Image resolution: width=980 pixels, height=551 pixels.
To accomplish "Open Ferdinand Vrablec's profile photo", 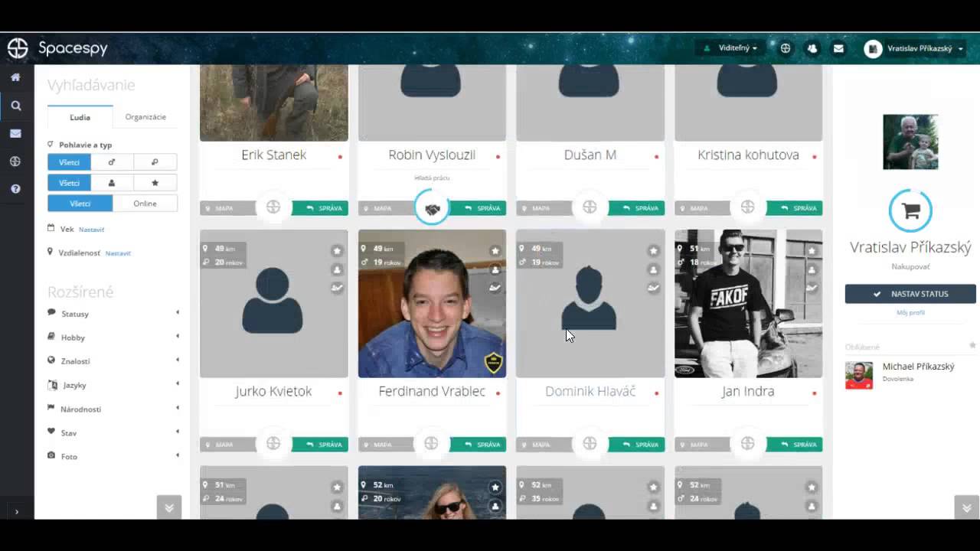I will [x=432, y=304].
